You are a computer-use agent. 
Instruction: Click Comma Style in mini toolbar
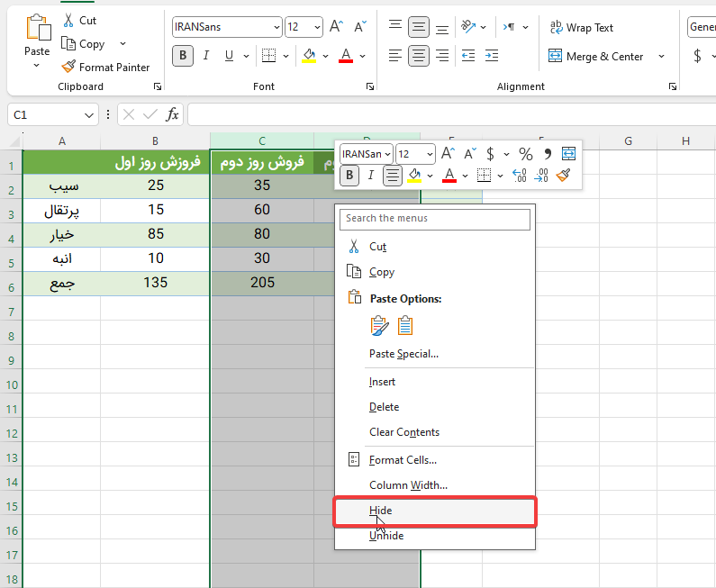pos(547,154)
